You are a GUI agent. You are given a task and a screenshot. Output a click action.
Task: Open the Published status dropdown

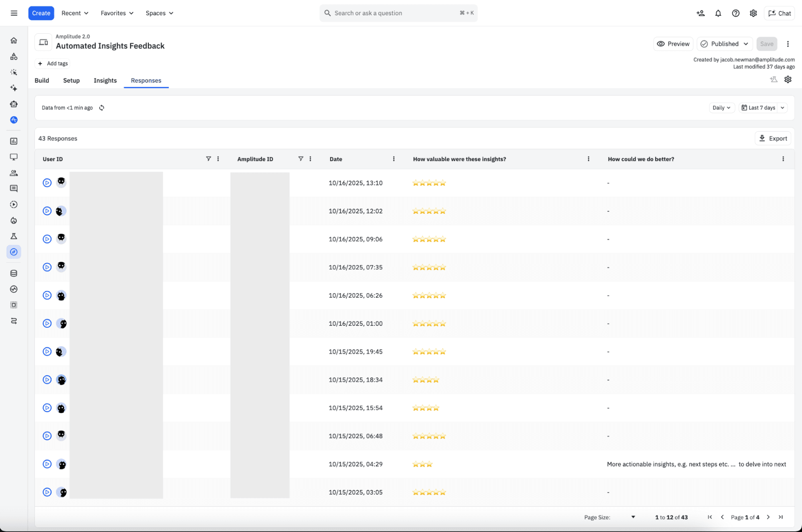pos(724,44)
